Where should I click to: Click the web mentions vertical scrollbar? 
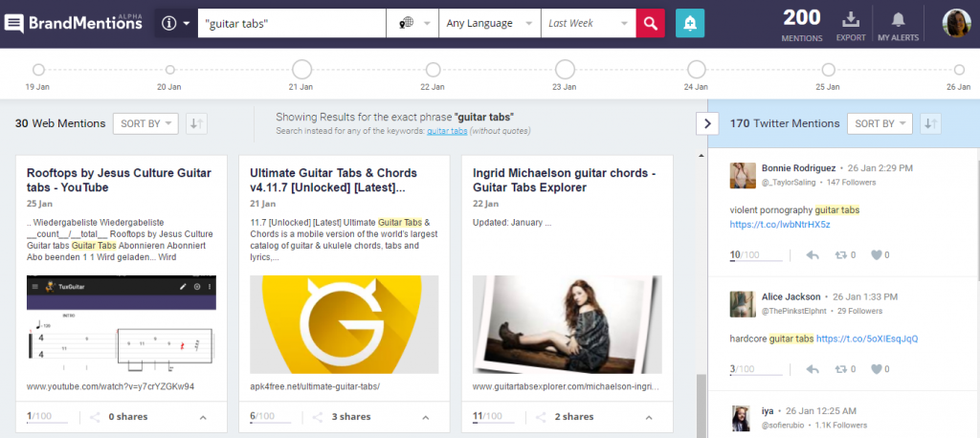701,406
